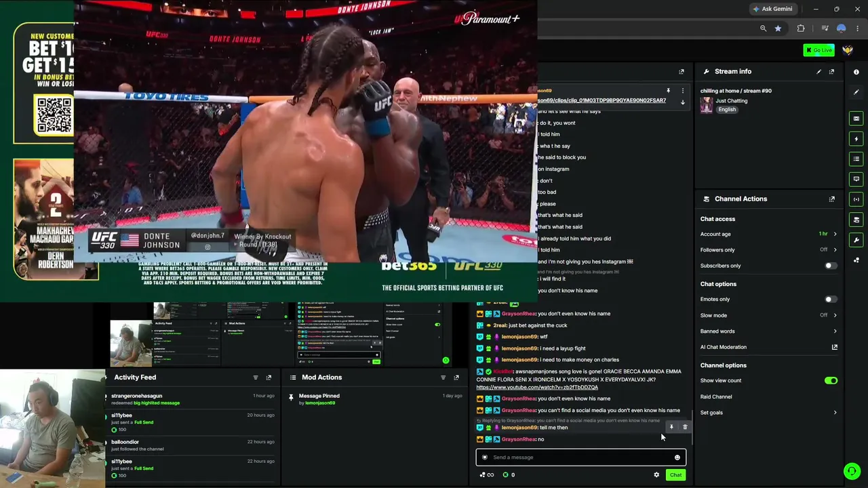Open the Chrome three-dot menu
The height and width of the screenshot is (488, 868).
pos(858,28)
